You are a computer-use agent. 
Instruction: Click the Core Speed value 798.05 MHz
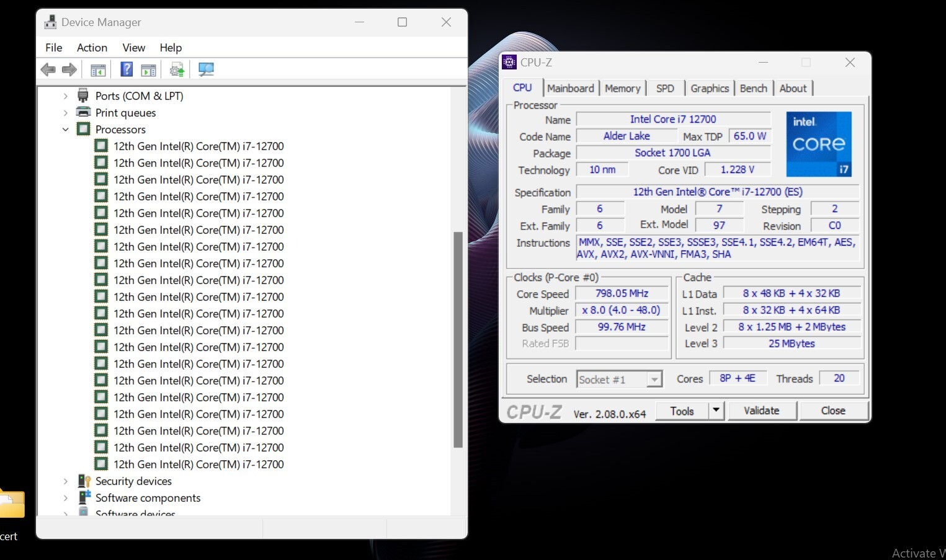coord(622,293)
